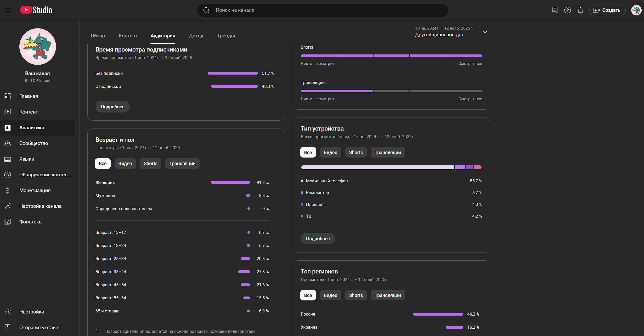Viewport: 644px width, 336px height.
Task: Click the channel search field
Action: pyautogui.click(x=322, y=10)
